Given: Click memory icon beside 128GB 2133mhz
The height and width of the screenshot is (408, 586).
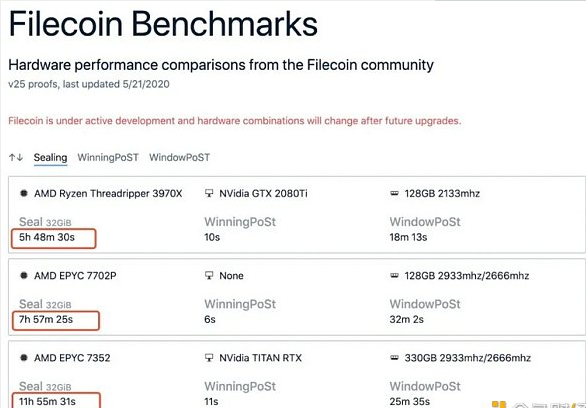Looking at the screenshot, I should 394,194.
